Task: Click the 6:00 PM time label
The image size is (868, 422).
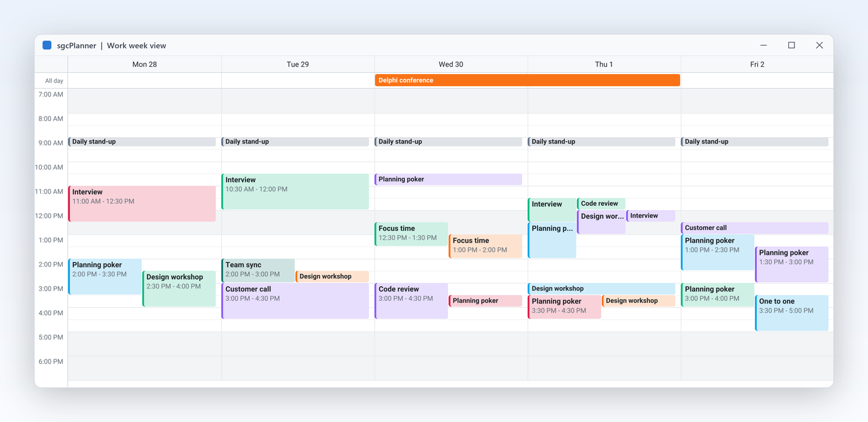Action: [51, 362]
